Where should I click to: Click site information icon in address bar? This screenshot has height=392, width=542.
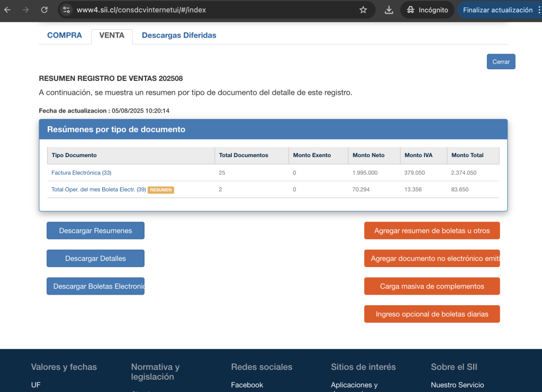66,10
